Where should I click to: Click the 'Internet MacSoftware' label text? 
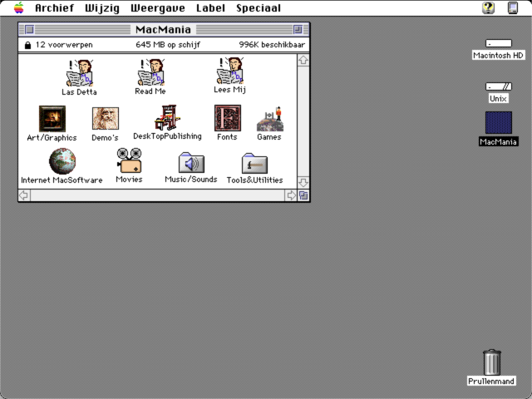pos(62,180)
